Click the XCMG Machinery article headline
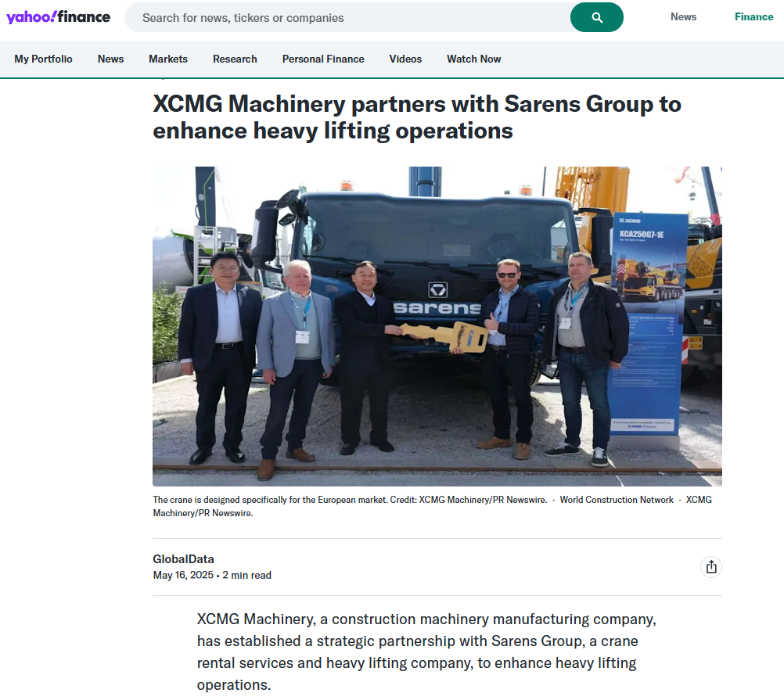 click(x=417, y=117)
